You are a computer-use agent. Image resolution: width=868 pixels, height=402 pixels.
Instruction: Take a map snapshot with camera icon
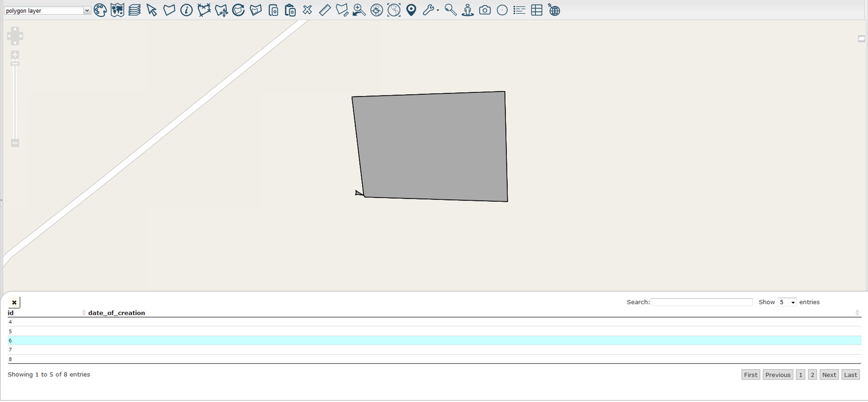point(485,10)
